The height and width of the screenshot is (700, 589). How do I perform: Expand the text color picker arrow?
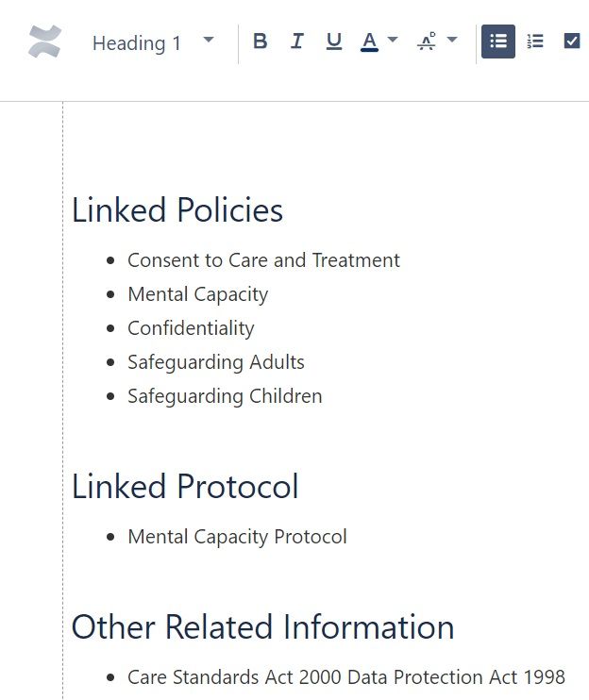(394, 41)
